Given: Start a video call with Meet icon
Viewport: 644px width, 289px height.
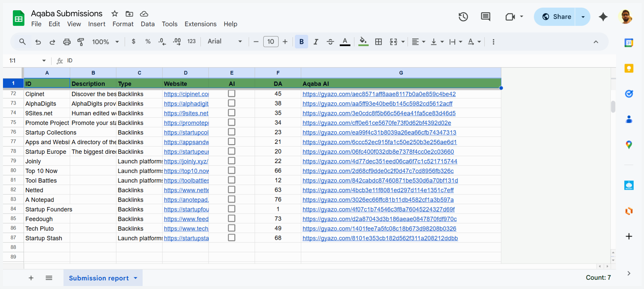Looking at the screenshot, I should point(510,17).
